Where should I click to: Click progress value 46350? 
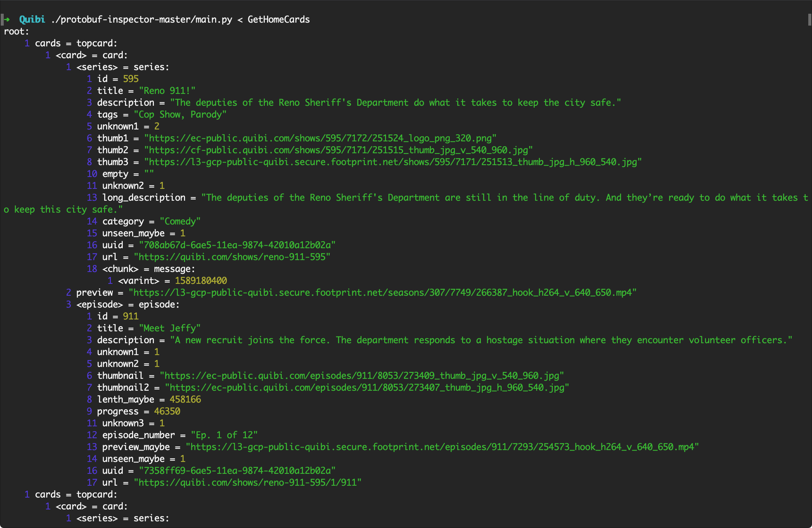coord(167,411)
